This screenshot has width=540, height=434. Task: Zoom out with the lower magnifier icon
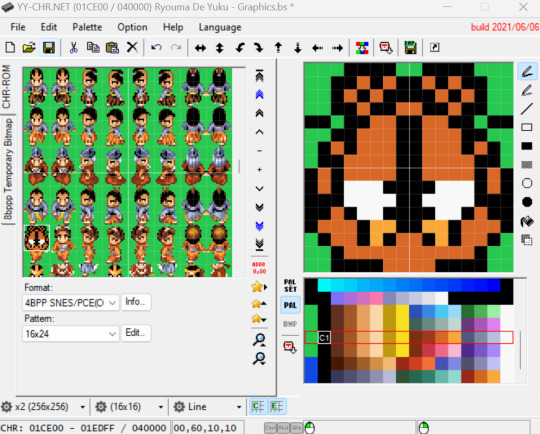(259, 359)
